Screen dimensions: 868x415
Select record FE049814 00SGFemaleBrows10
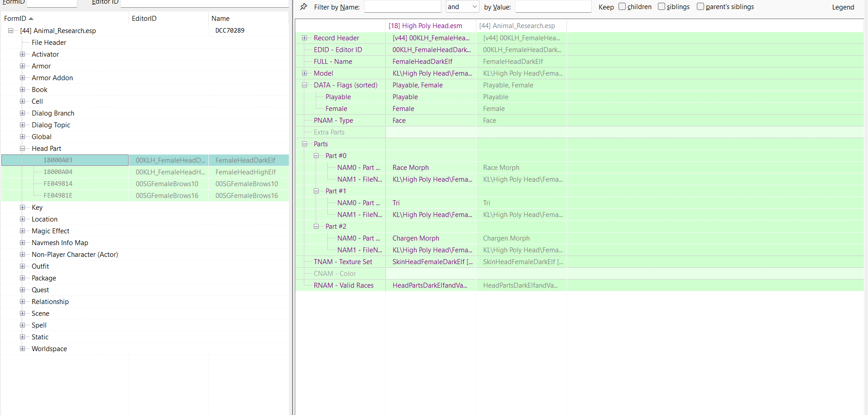pyautogui.click(x=145, y=184)
